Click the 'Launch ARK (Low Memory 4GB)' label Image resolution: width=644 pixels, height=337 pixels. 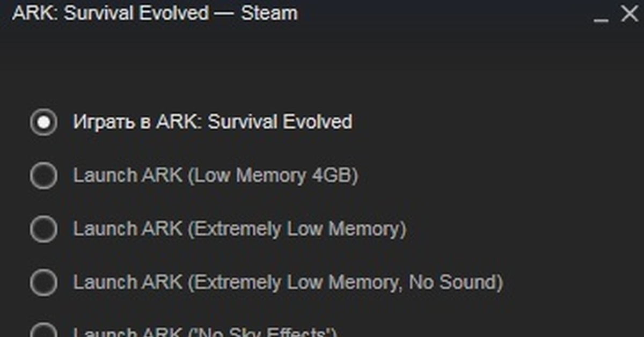pos(216,175)
